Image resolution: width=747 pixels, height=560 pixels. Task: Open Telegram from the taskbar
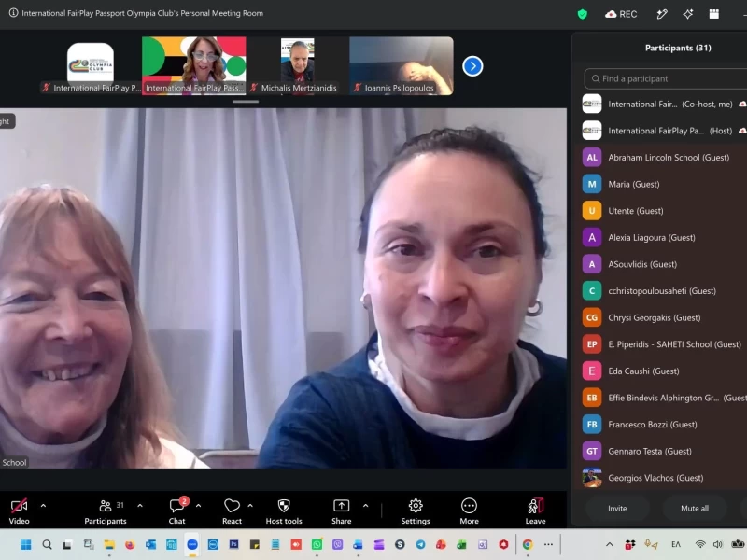click(421, 544)
